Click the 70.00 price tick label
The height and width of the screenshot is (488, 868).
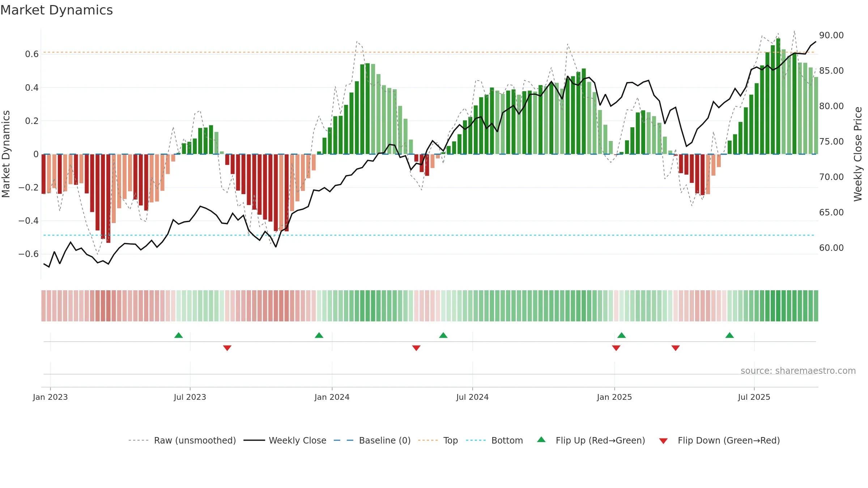831,177
